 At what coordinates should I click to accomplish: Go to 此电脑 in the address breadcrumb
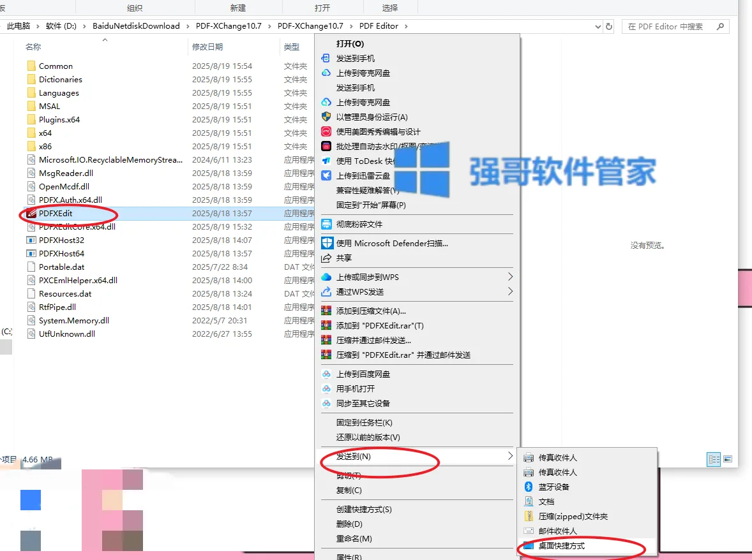(19, 26)
